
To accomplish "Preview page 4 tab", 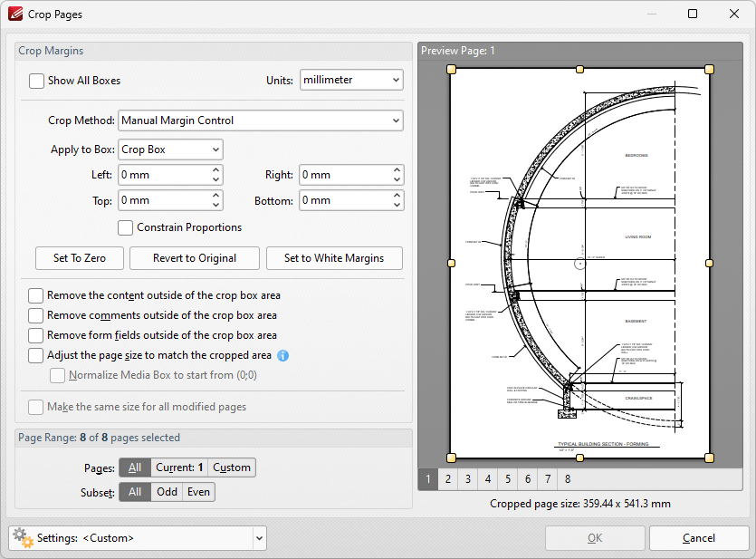I will [x=488, y=479].
